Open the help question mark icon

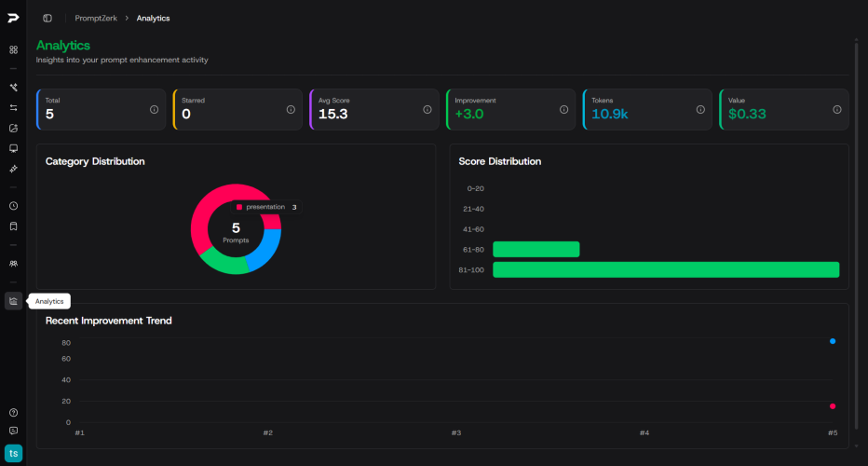13,412
